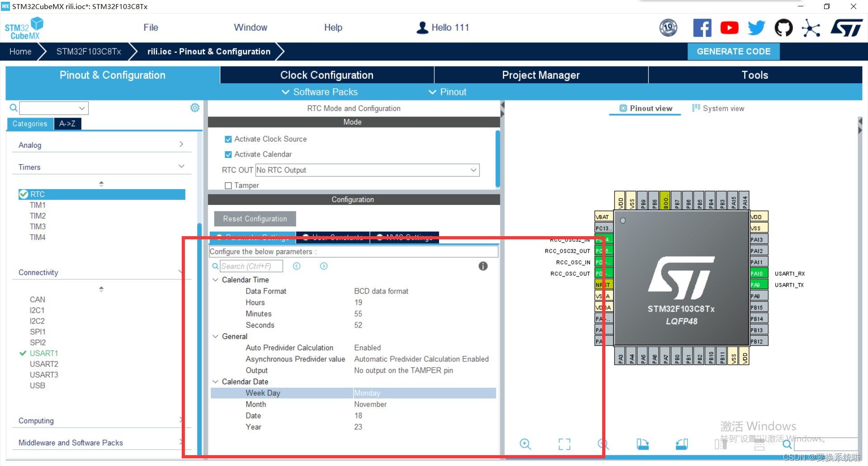This screenshot has width=868, height=466.
Task: Select CAN in the Connectivity list
Action: 38,300
